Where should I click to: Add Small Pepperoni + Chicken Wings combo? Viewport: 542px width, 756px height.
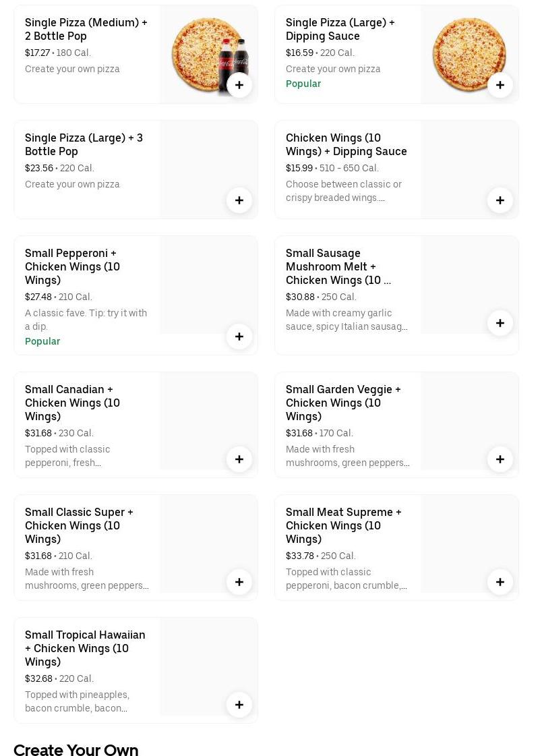point(239,337)
